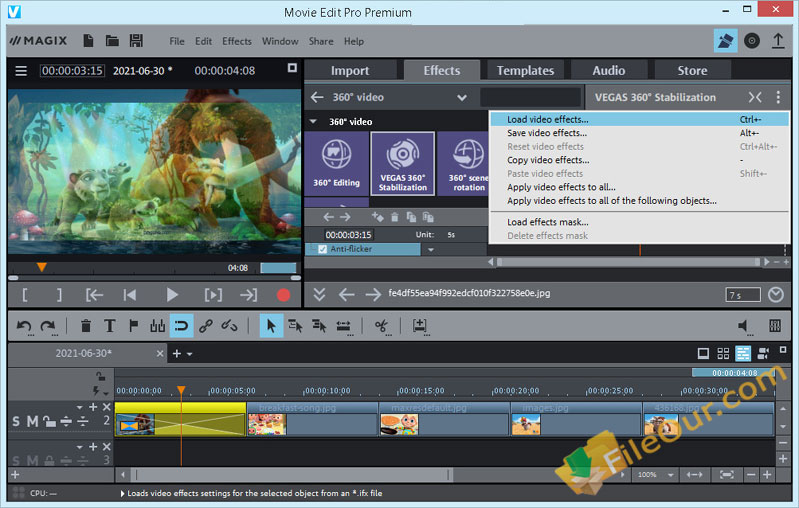Delete selected object with trash icon
Image resolution: width=799 pixels, height=508 pixels.
[x=86, y=326]
